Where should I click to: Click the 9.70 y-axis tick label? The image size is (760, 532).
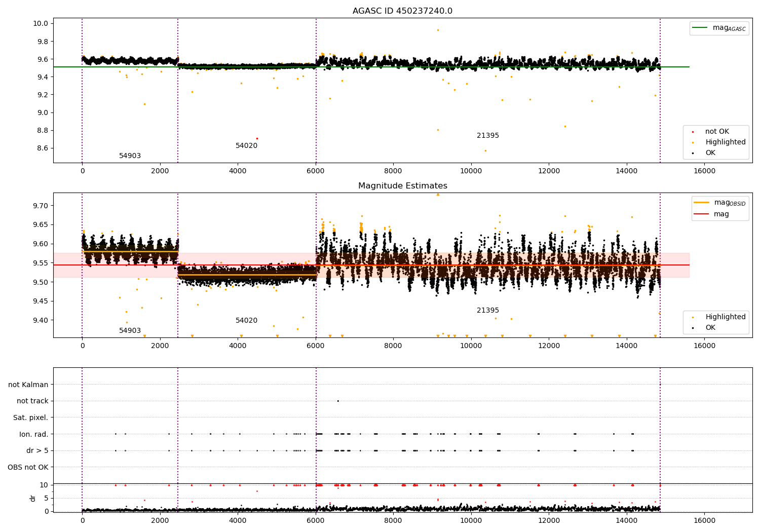pyautogui.click(x=41, y=206)
